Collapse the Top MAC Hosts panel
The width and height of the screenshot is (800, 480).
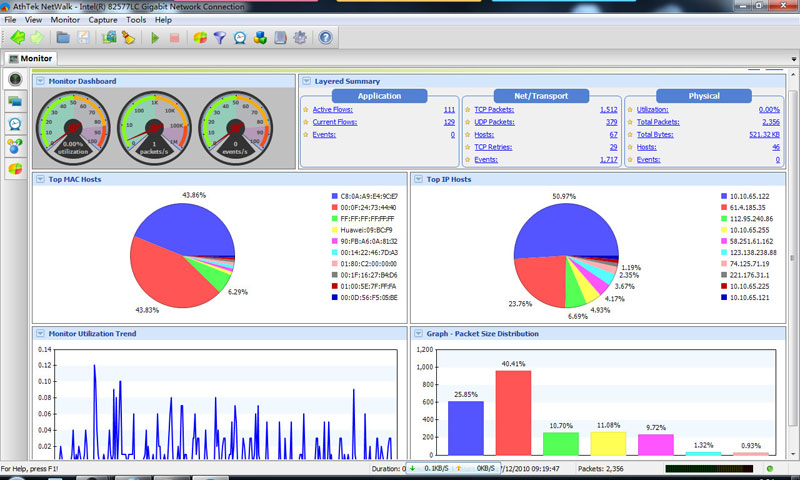(40, 179)
